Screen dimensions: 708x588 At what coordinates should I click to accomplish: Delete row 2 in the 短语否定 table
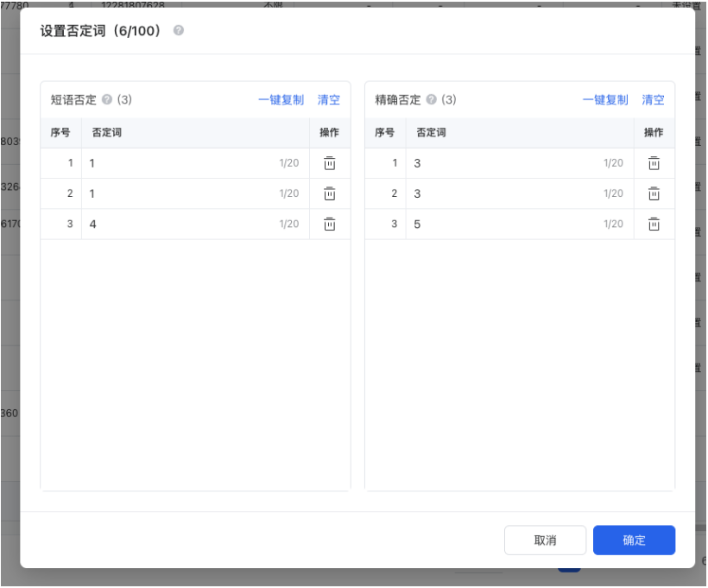point(329,193)
